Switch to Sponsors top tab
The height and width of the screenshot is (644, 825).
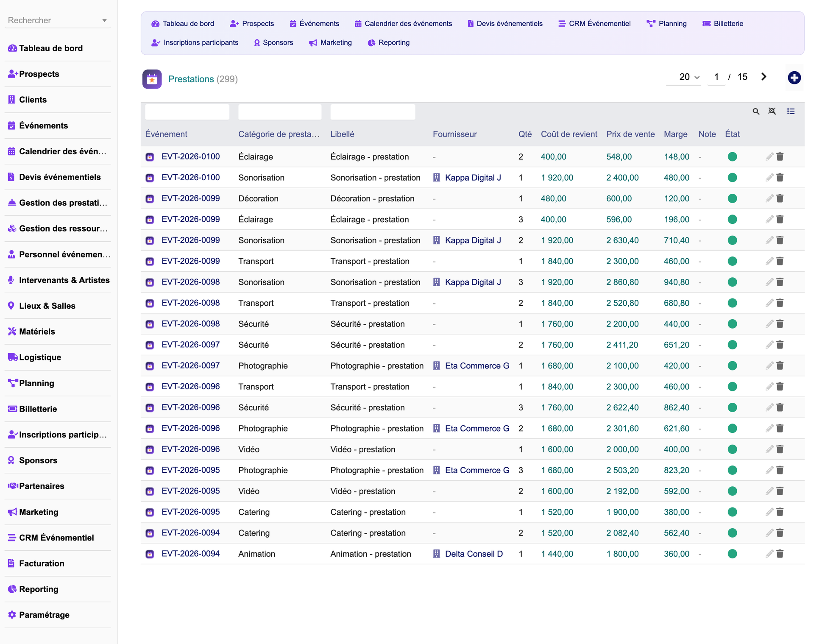point(273,43)
